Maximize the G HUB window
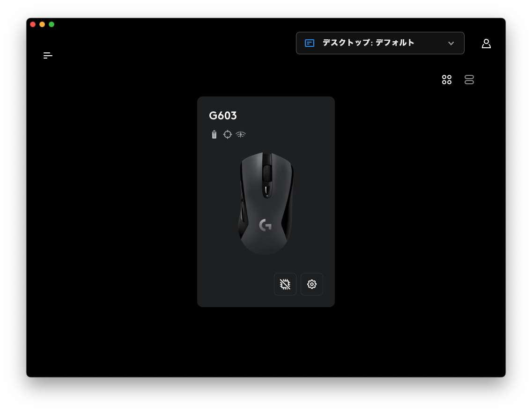The height and width of the screenshot is (412, 532). tap(52, 24)
